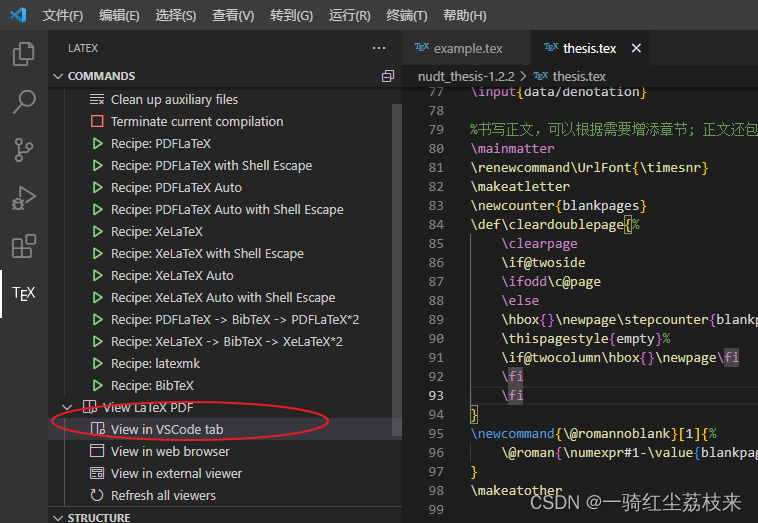The image size is (758, 523).
Task: Open the 运行(R) menu
Action: click(350, 15)
